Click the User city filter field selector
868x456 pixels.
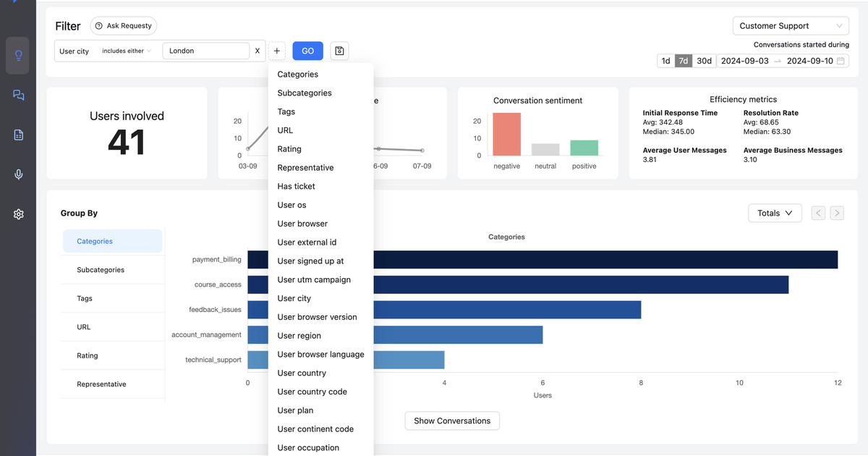[75, 51]
